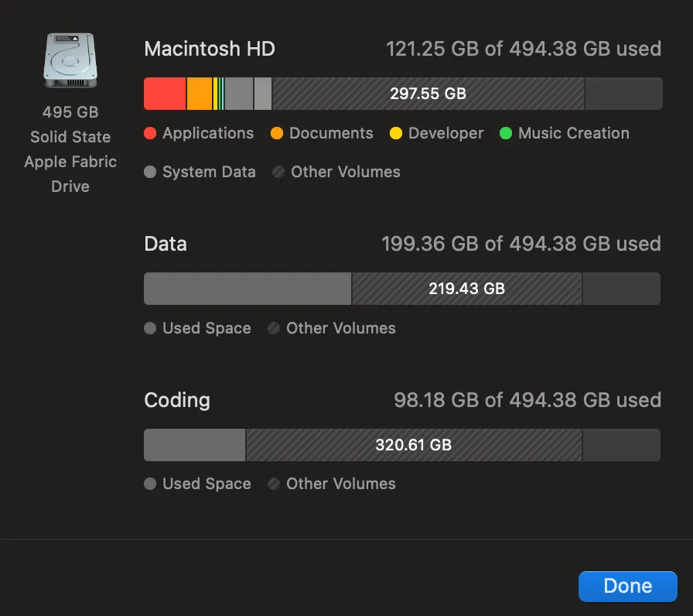693x616 pixels.
Task: Click the Solid State drive icon
Action: click(70, 59)
